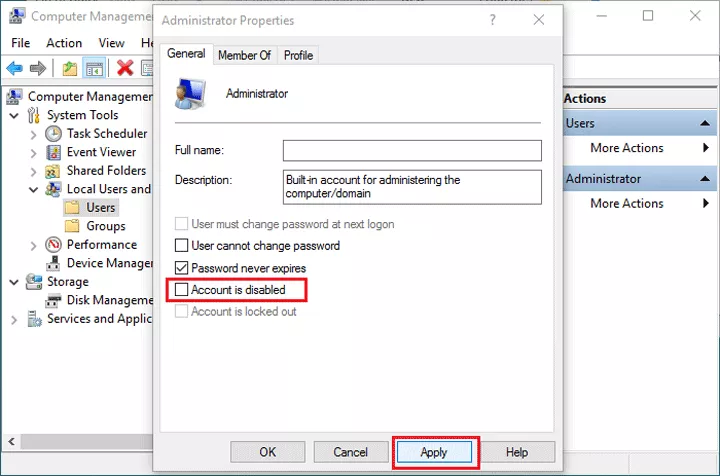Viewport: 720px width, 476px height.
Task: Uncheck 'Password never expires'
Action: 181,268
